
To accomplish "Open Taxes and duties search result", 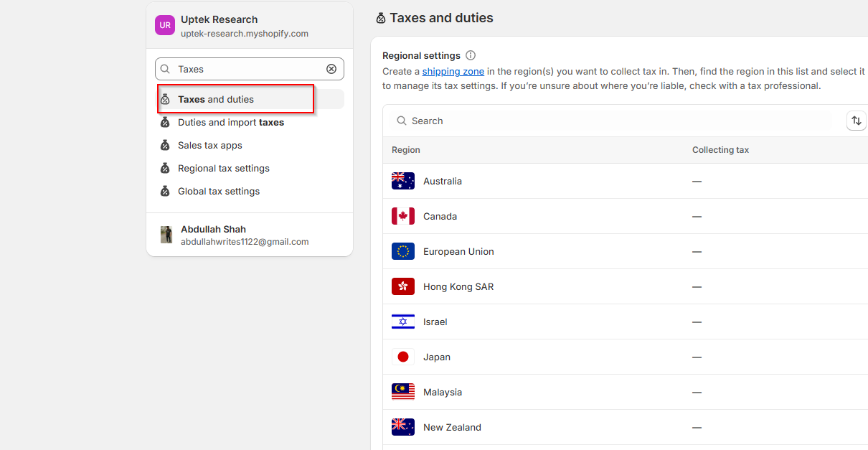I will 250,99.
